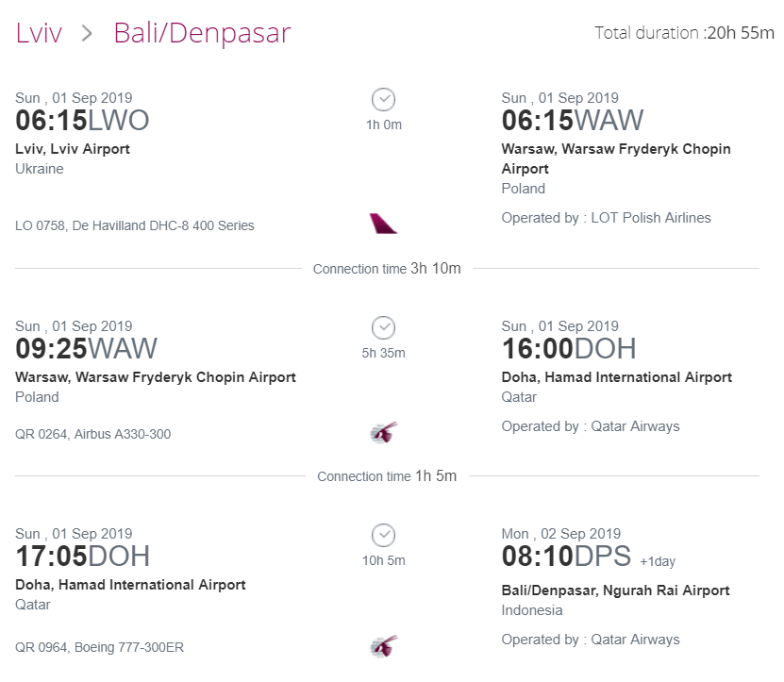Click QR 0264 Airbus A330-300 details
Screen dimensions: 784x682
pyautogui.click(x=93, y=434)
